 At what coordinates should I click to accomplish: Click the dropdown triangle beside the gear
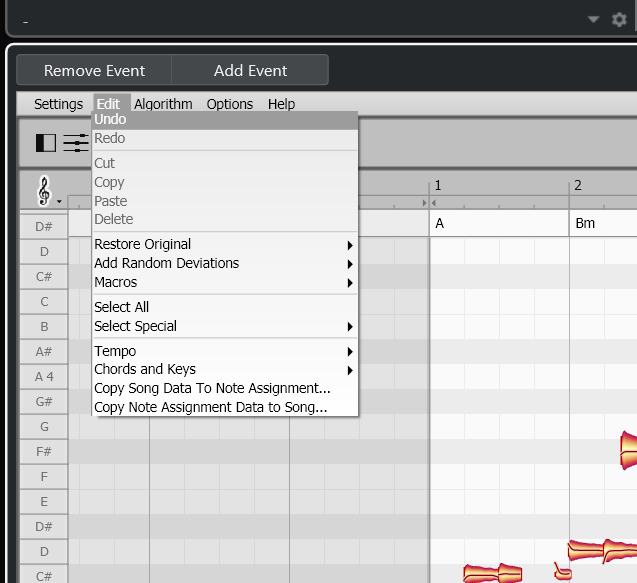coord(594,19)
